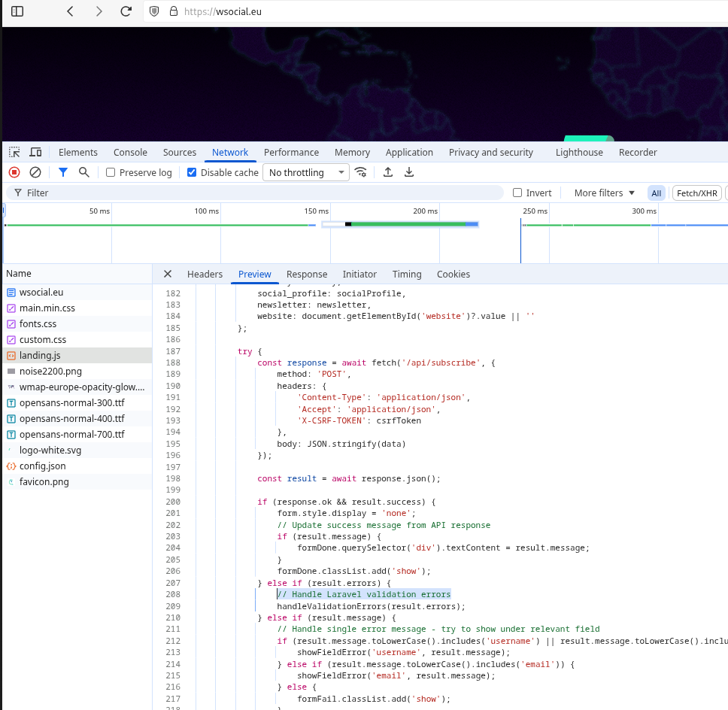Clear the network log
Viewport: 728px width, 710px height.
(35, 172)
